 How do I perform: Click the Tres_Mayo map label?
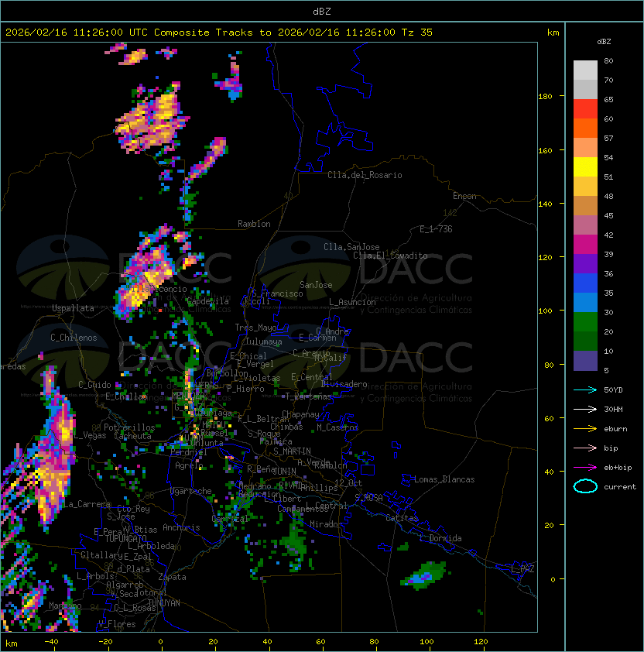pyautogui.click(x=255, y=328)
